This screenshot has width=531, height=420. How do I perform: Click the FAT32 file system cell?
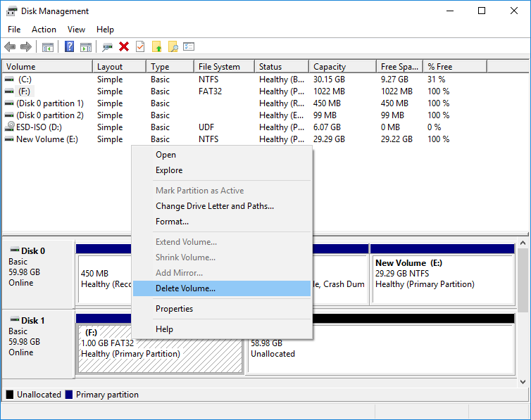[210, 91]
